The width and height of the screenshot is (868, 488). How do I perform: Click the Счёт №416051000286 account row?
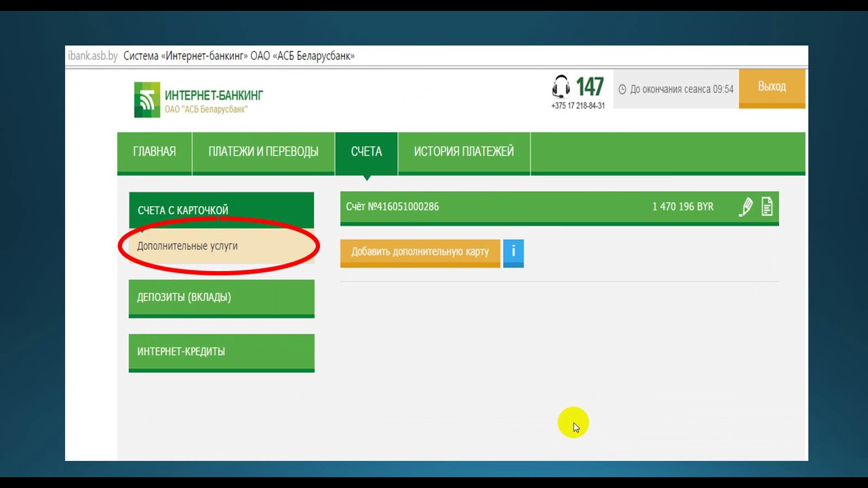point(559,207)
